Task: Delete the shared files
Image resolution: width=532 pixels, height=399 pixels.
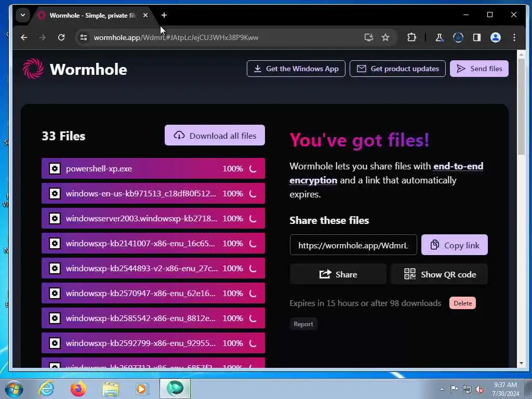Action: click(462, 303)
